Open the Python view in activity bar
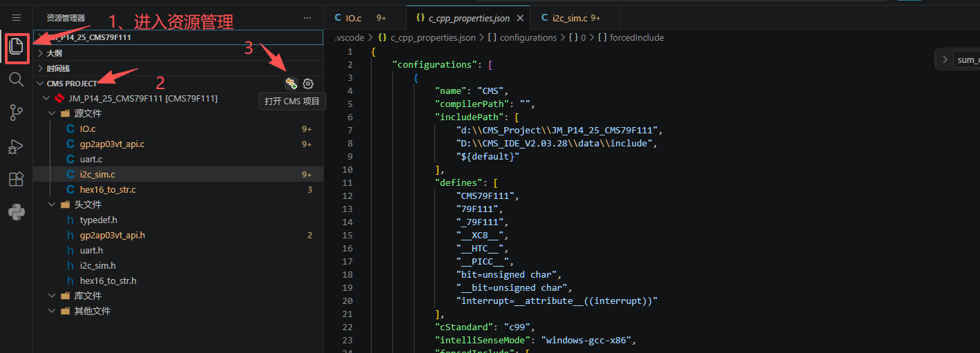The width and height of the screenshot is (980, 353). click(17, 212)
